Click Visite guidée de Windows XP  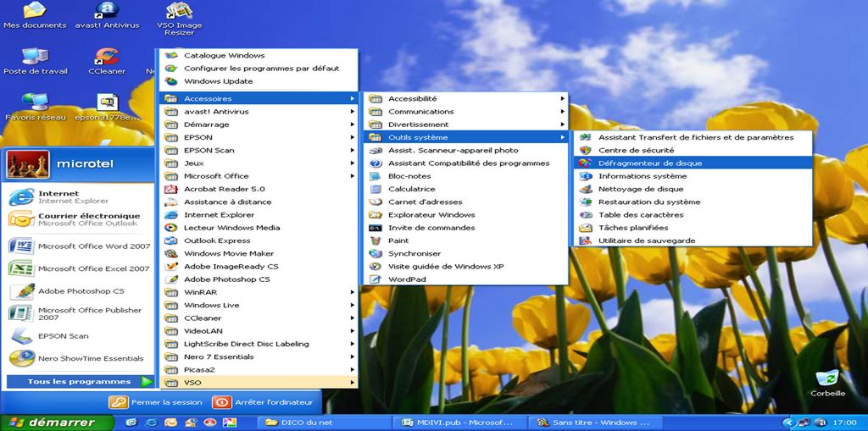pyautogui.click(x=465, y=266)
